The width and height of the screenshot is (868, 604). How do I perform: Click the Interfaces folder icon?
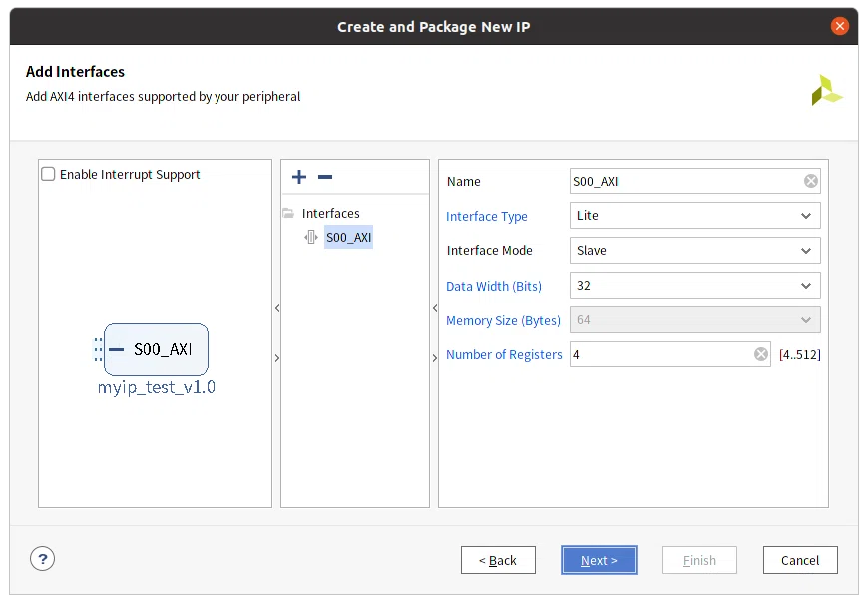pyautogui.click(x=288, y=213)
